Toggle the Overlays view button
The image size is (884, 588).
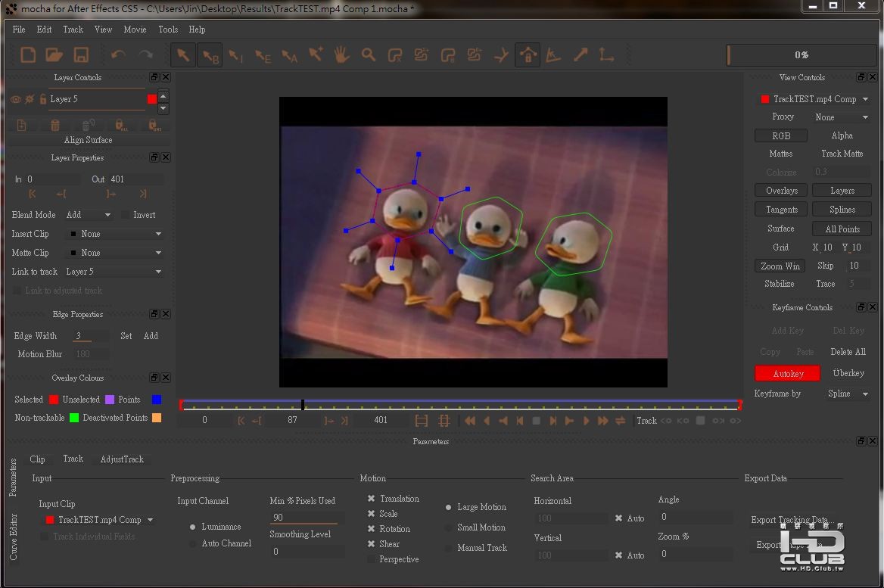pyautogui.click(x=781, y=191)
